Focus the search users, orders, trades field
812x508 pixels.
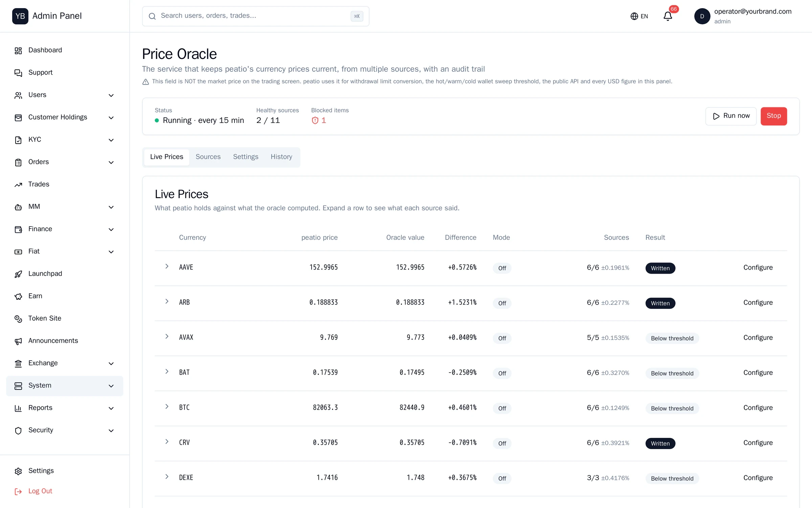pyautogui.click(x=255, y=16)
